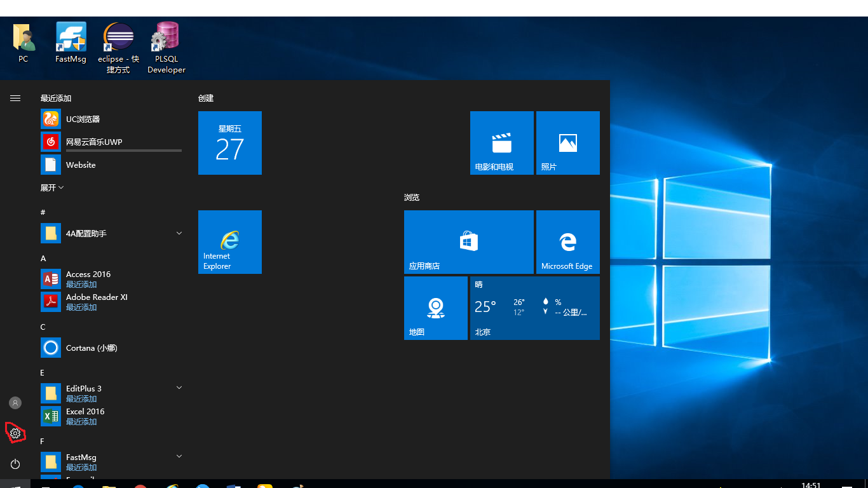Click the F letter header in app list

pyautogui.click(x=43, y=442)
